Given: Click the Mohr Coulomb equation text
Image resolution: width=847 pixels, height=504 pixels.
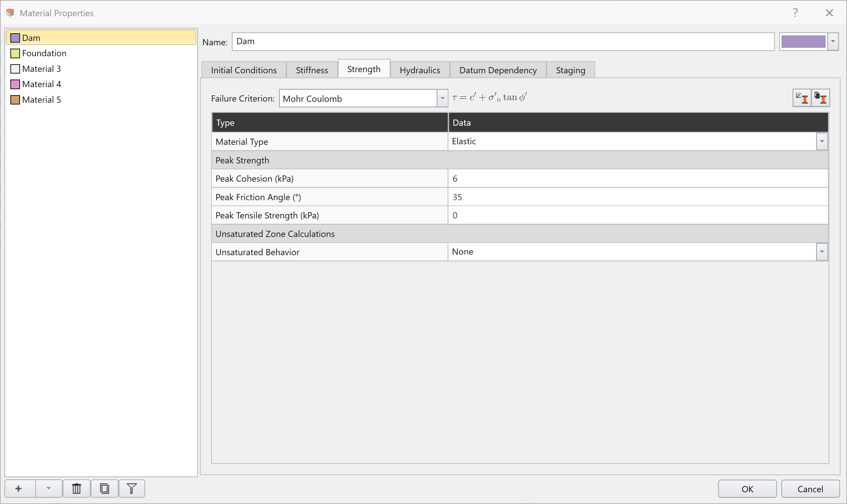Looking at the screenshot, I should click(x=489, y=97).
